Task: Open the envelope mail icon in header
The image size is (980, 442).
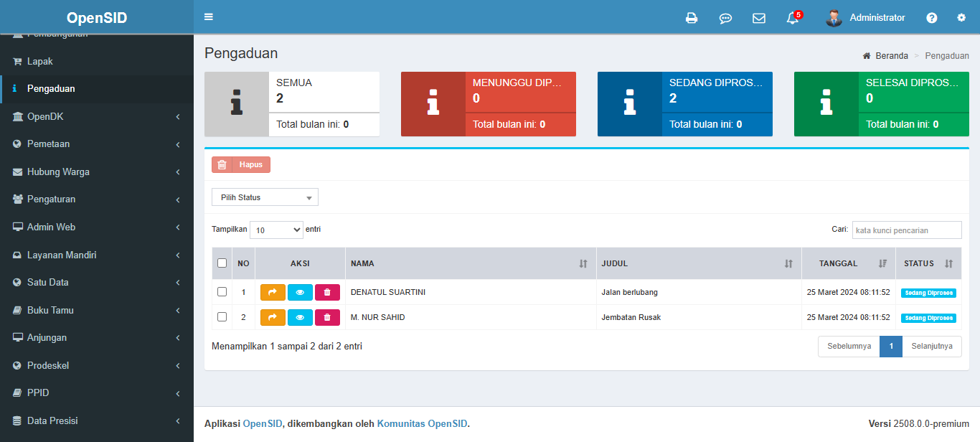Action: (759, 18)
